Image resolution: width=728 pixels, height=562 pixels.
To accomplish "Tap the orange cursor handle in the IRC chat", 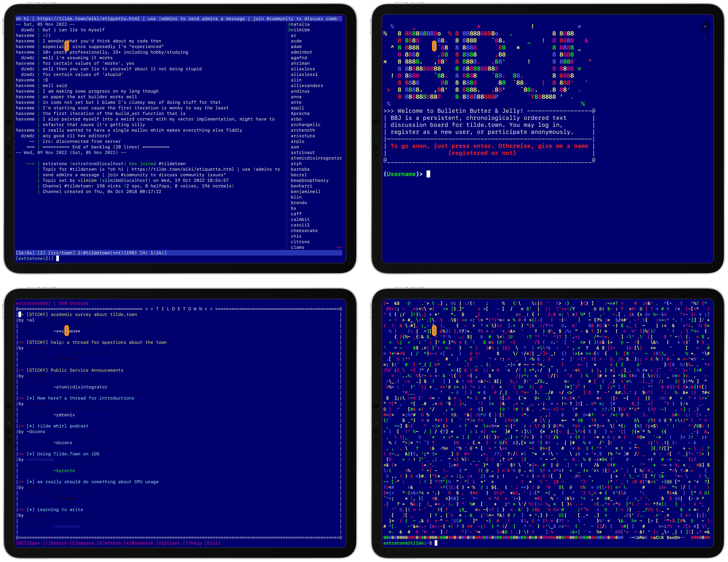I will [x=67, y=46].
